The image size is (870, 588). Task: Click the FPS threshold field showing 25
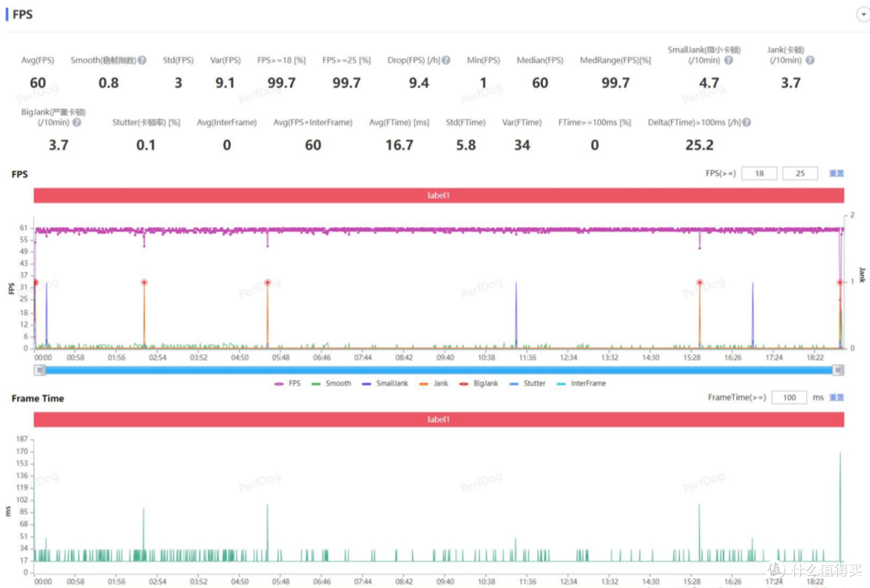(799, 173)
